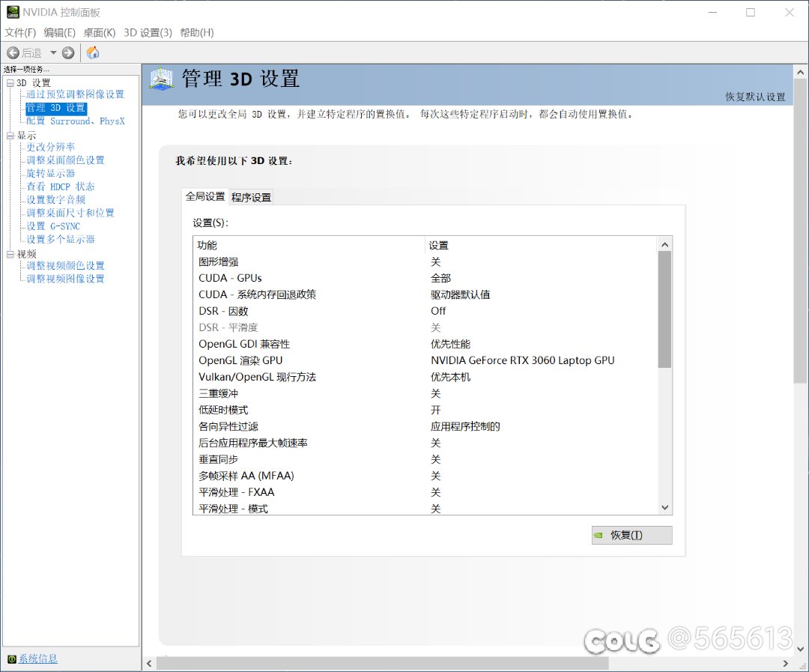Open the 桌面(K) menu
809x672 pixels.
tap(100, 32)
